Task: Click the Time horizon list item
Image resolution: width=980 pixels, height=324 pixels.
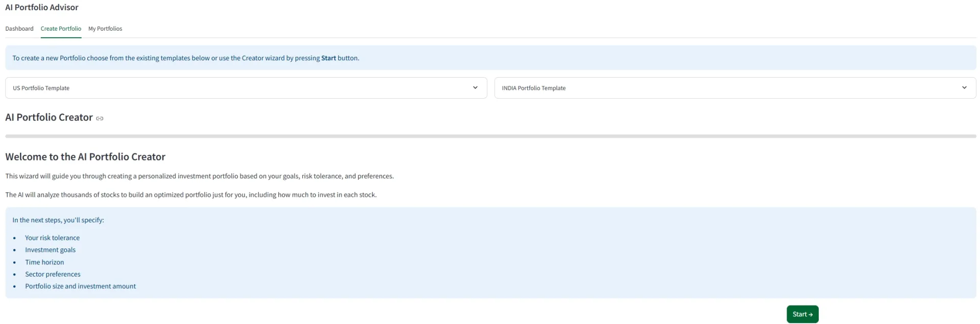Action: coord(44,262)
